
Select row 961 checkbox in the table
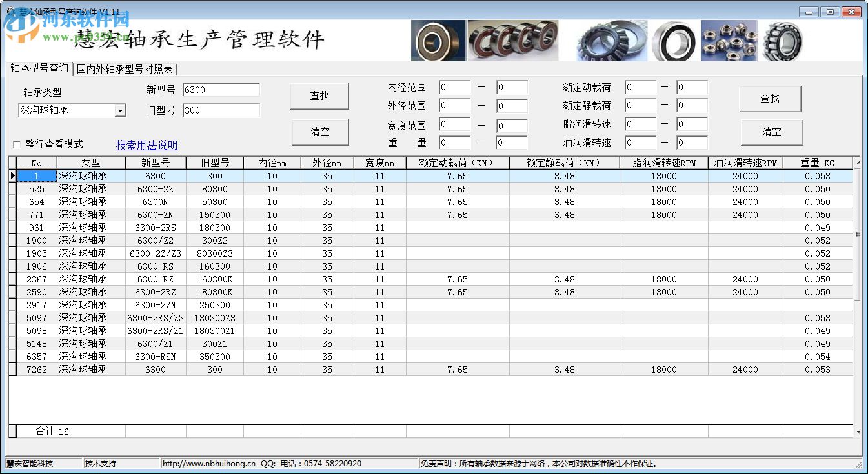tap(13, 228)
